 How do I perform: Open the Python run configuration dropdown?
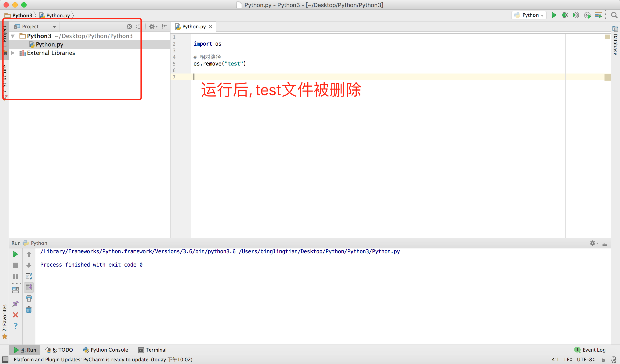529,15
